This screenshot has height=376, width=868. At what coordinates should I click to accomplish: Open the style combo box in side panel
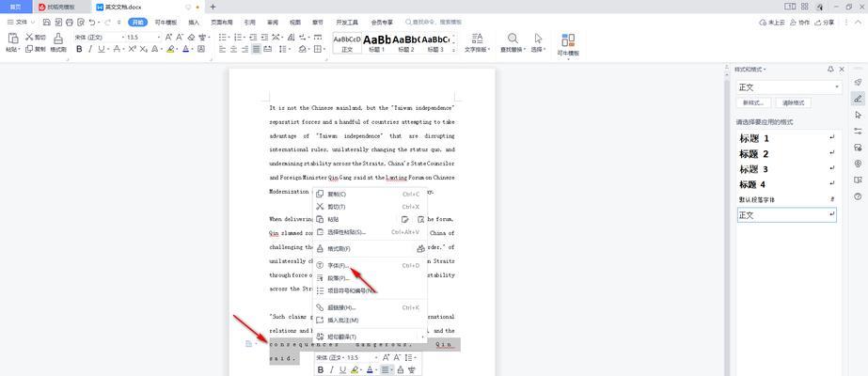[x=789, y=87]
